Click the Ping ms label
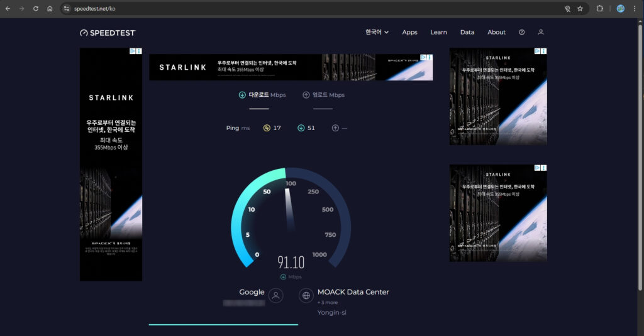The height and width of the screenshot is (336, 644). (x=238, y=128)
